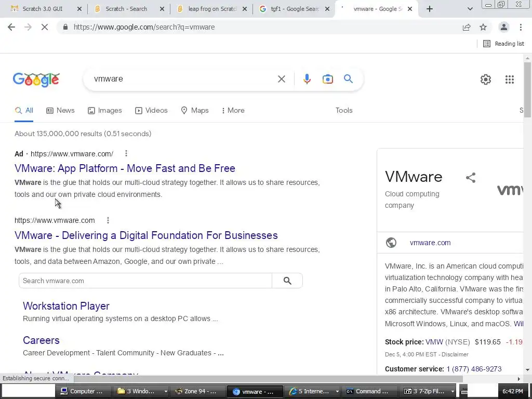
Task: Click the Google holiday logo
Action: (36, 79)
